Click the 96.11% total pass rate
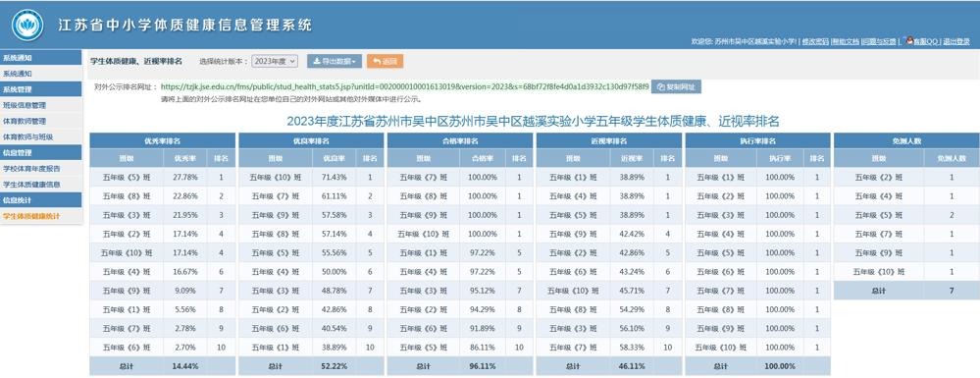The width and height of the screenshot is (980, 378). tap(482, 366)
